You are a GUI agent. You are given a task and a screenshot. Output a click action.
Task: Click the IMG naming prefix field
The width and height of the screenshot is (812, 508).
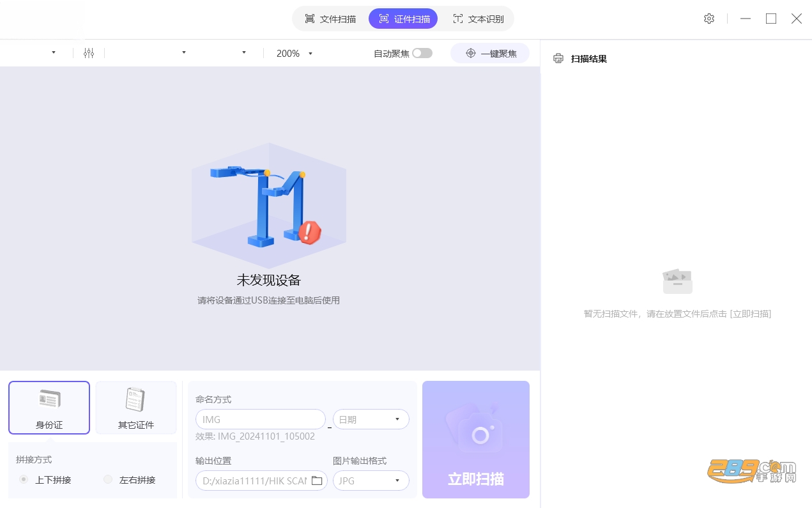pyautogui.click(x=261, y=419)
